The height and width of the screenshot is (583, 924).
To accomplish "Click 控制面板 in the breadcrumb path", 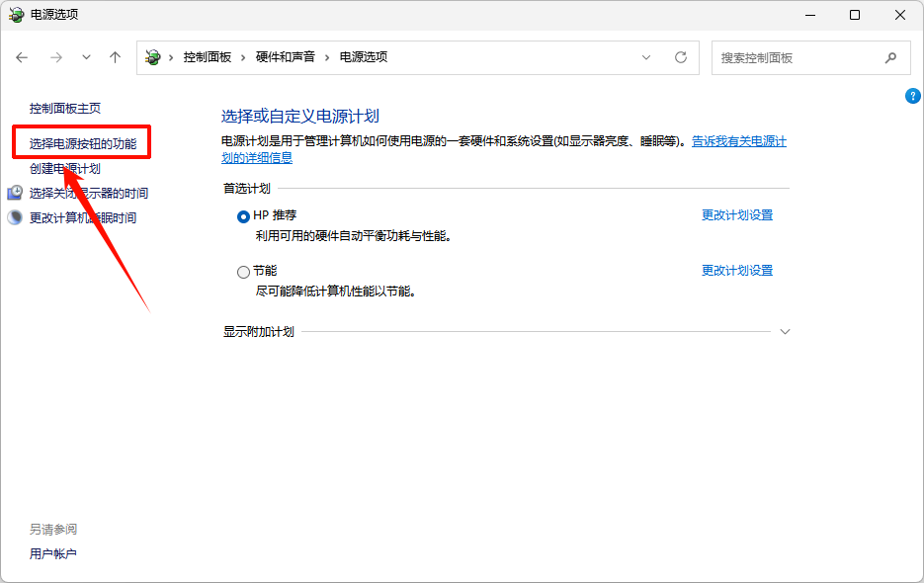I will tap(207, 57).
